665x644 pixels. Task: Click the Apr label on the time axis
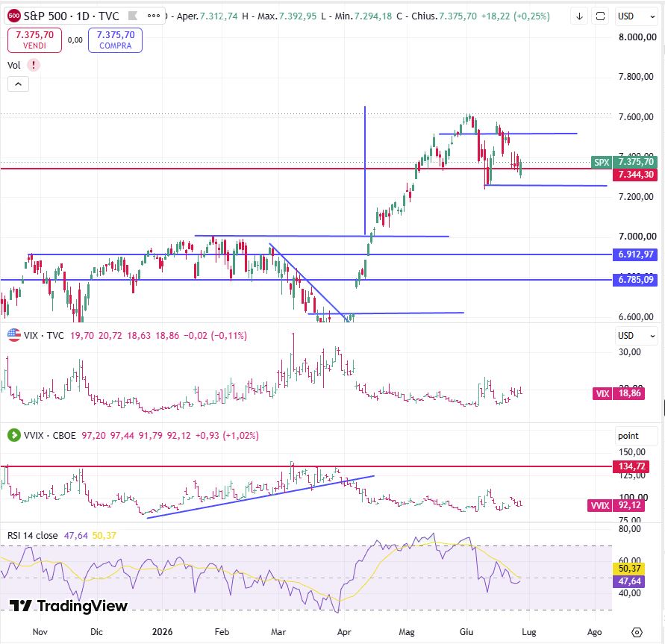click(344, 632)
